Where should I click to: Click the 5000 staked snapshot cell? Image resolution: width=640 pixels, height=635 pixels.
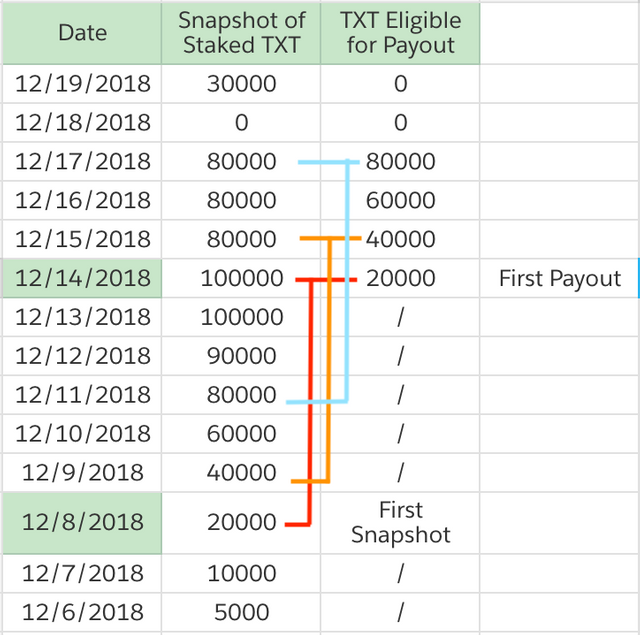[x=241, y=612]
